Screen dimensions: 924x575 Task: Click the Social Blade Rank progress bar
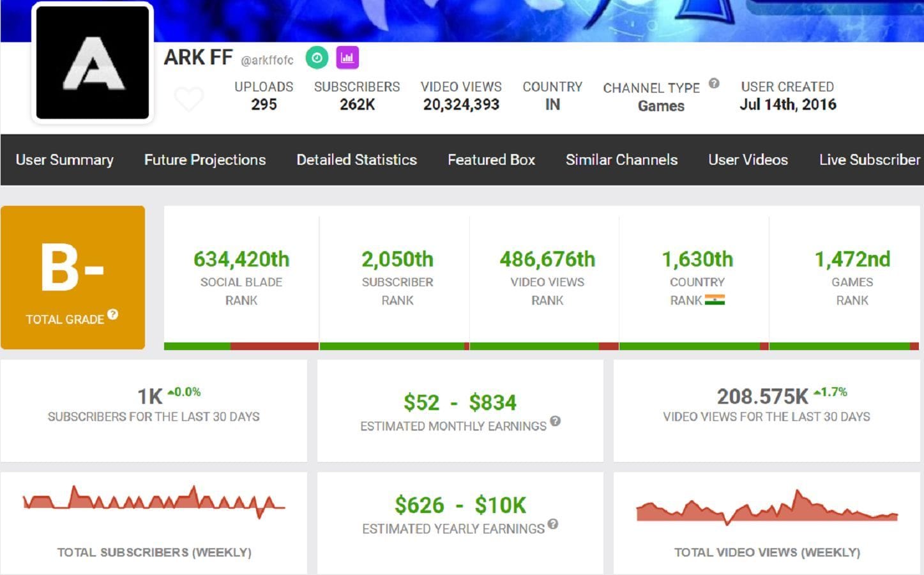click(241, 346)
